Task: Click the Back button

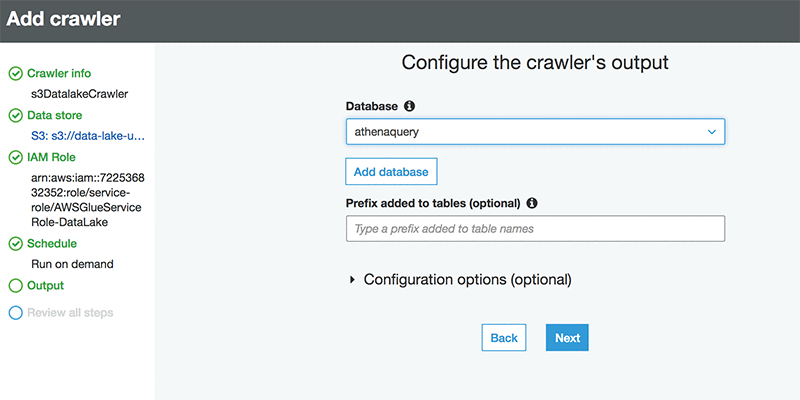Action: (504, 338)
